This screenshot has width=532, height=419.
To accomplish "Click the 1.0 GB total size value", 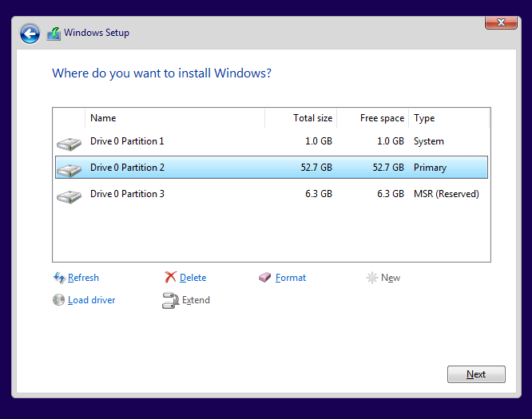I will point(319,141).
